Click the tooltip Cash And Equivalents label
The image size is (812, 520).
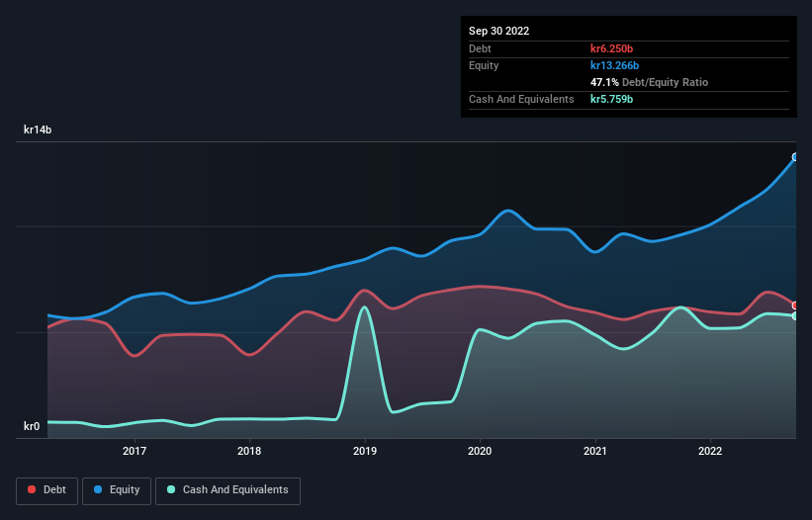[x=521, y=99]
